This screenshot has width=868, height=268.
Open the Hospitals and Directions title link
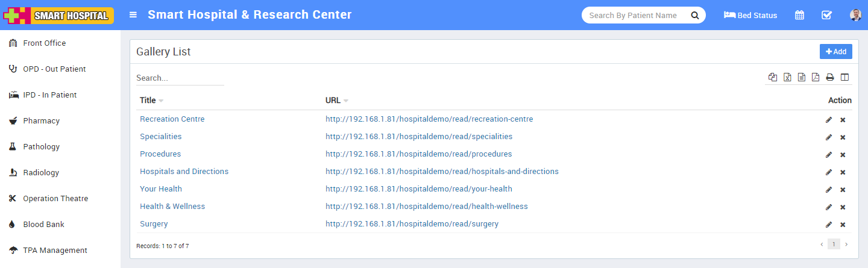[x=184, y=172]
